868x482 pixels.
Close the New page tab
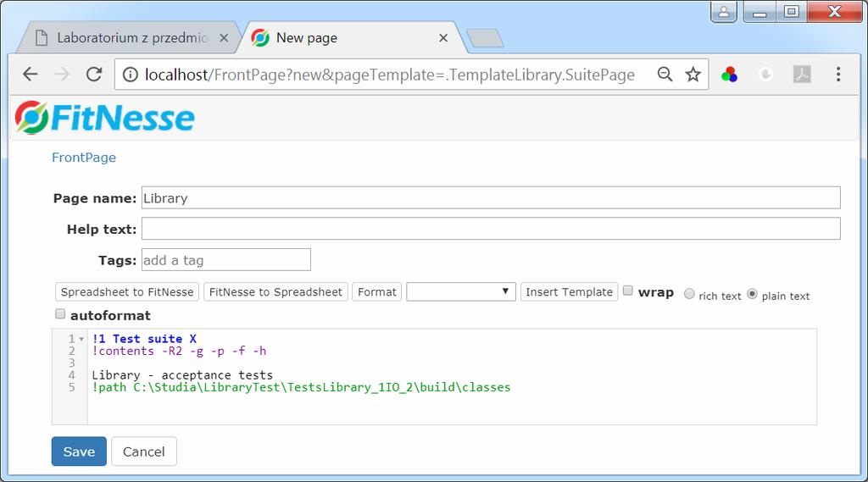tap(442, 37)
